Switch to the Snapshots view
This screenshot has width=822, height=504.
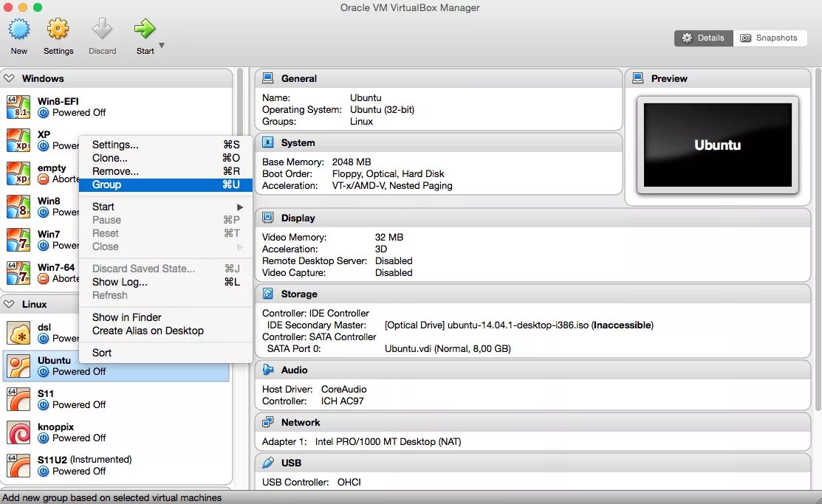tap(770, 38)
